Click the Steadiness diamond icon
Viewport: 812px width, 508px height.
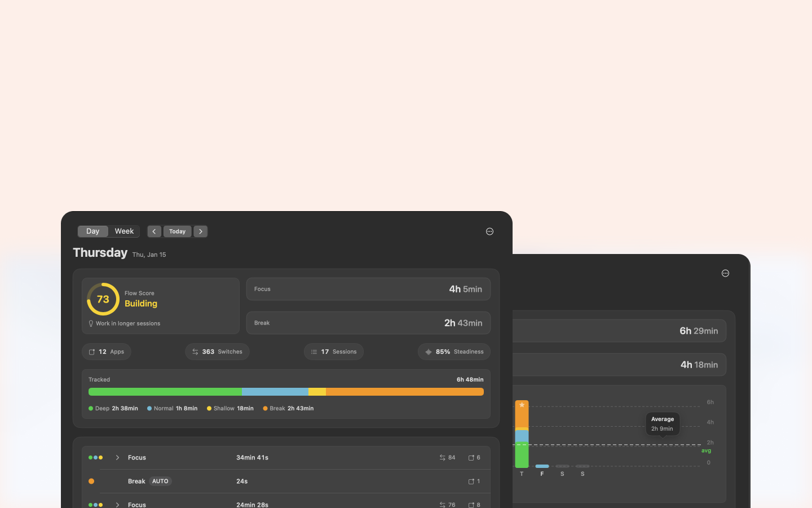429,352
